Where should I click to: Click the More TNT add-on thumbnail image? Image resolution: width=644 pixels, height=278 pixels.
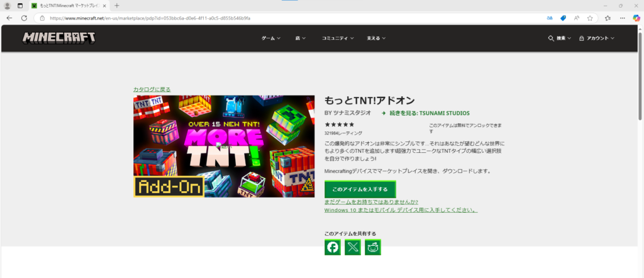click(x=224, y=146)
